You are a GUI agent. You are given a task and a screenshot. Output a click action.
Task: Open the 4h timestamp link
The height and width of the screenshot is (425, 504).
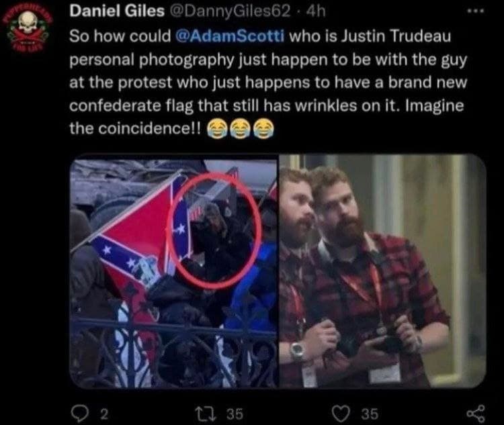pos(317,11)
